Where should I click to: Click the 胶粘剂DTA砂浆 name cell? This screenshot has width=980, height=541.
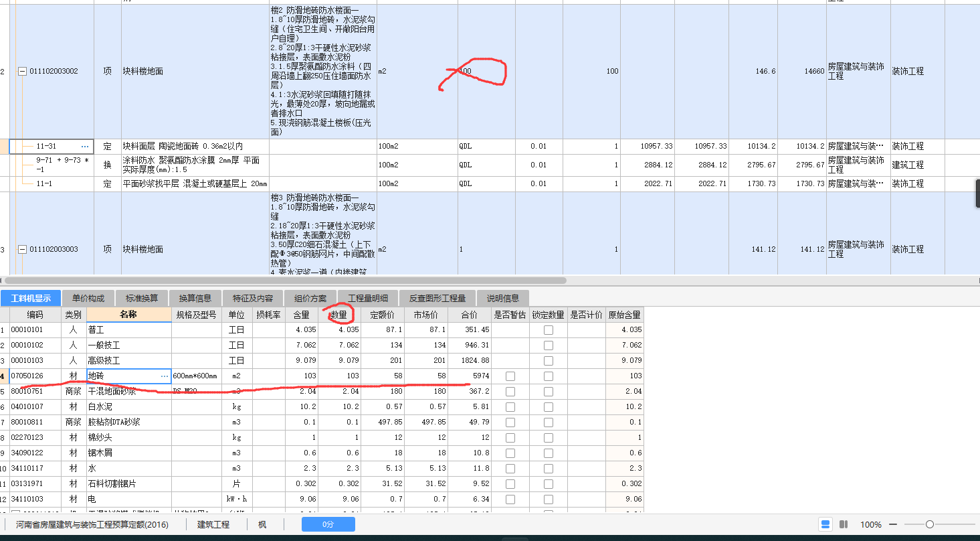coord(129,422)
